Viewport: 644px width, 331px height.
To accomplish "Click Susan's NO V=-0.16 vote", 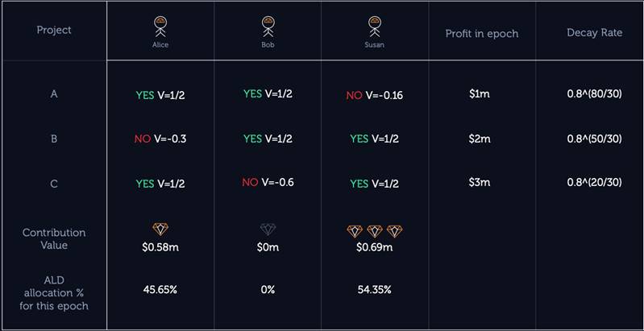I will pyautogui.click(x=374, y=96).
